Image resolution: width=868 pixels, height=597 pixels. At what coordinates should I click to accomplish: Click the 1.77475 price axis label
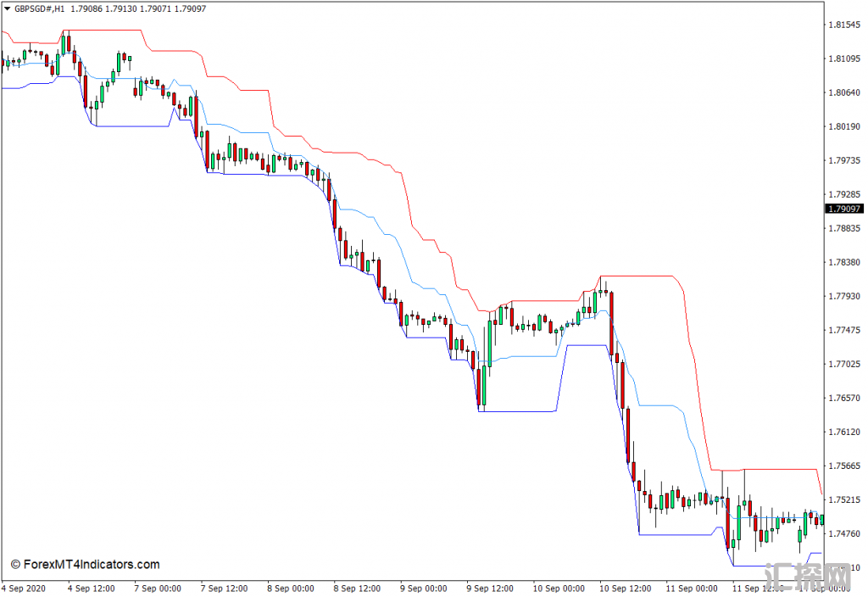coord(844,330)
